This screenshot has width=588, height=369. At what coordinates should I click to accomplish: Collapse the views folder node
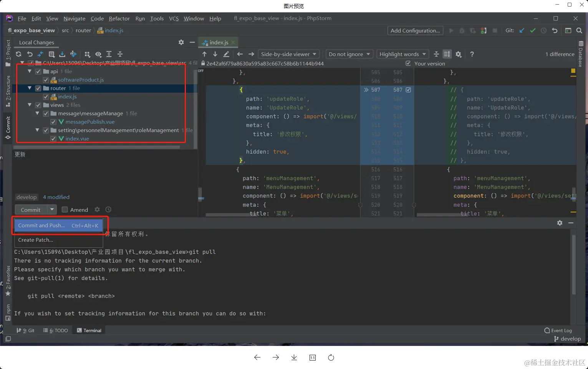(x=30, y=105)
